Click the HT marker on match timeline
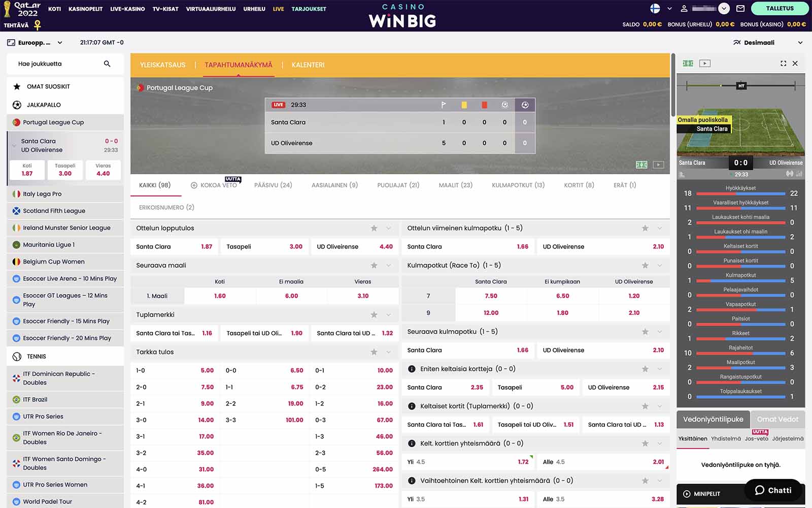This screenshot has width=812, height=508. click(741, 86)
